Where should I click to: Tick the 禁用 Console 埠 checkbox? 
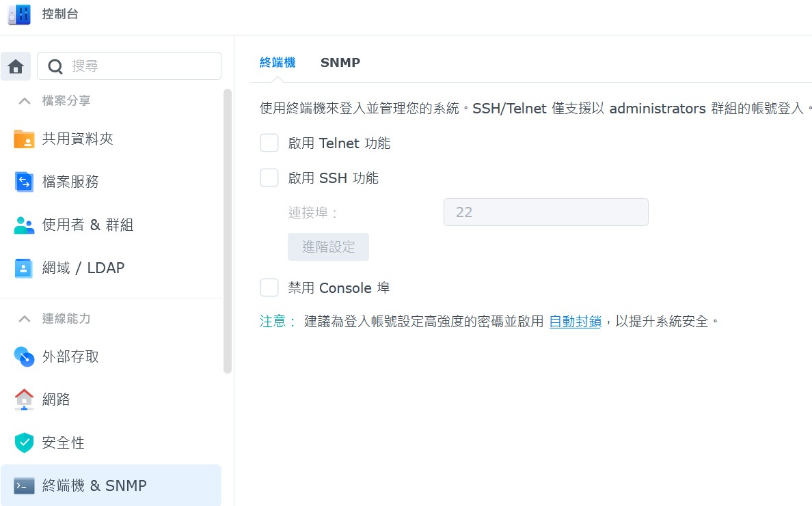coord(269,287)
